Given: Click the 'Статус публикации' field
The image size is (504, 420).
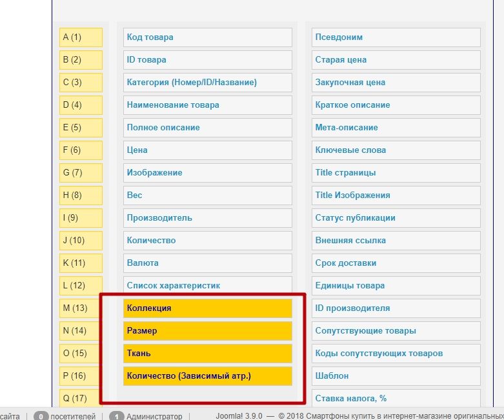Looking at the screenshot, I should pyautogui.click(x=396, y=218).
